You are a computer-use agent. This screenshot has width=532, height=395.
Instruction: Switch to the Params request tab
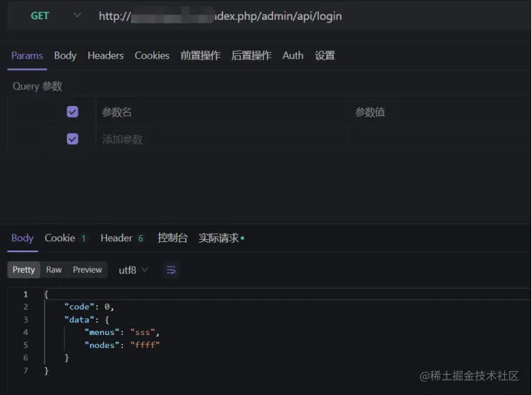(27, 55)
